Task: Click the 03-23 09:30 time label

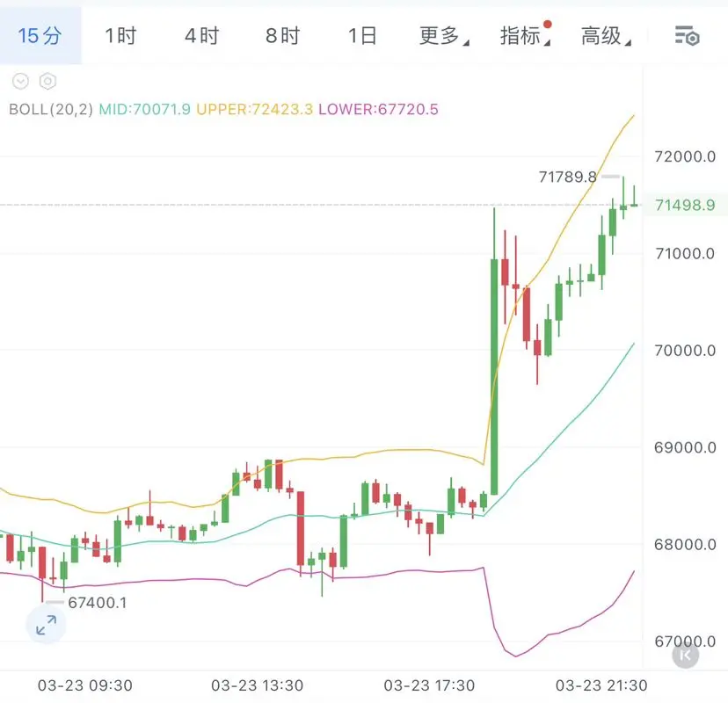Action: pyautogui.click(x=85, y=685)
